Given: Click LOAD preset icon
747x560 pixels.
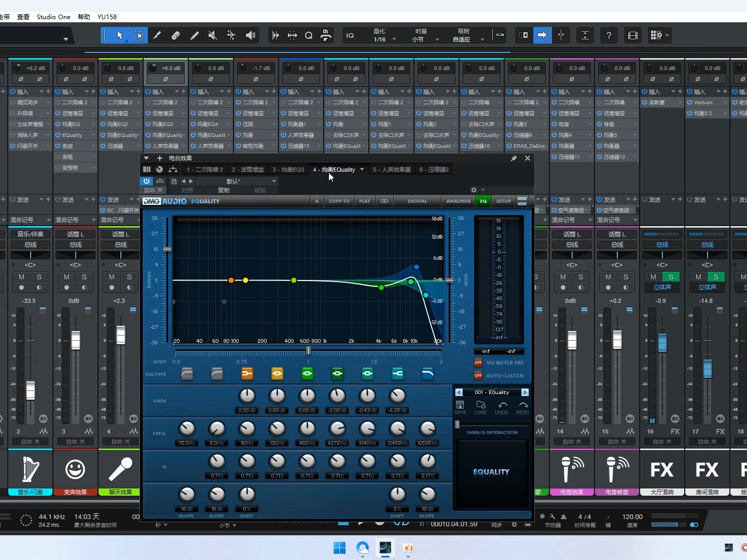Looking at the screenshot, I should tap(481, 407).
